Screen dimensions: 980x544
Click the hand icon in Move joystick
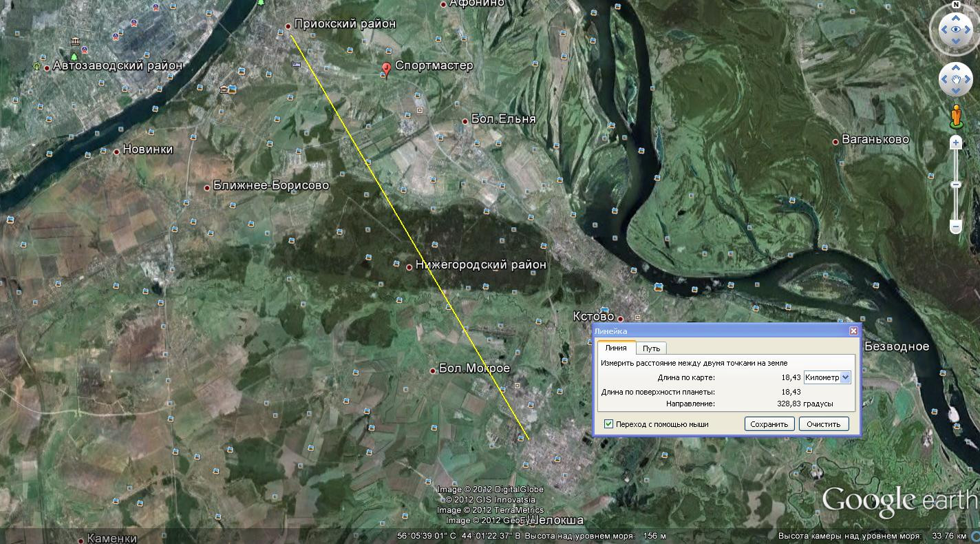click(955, 81)
